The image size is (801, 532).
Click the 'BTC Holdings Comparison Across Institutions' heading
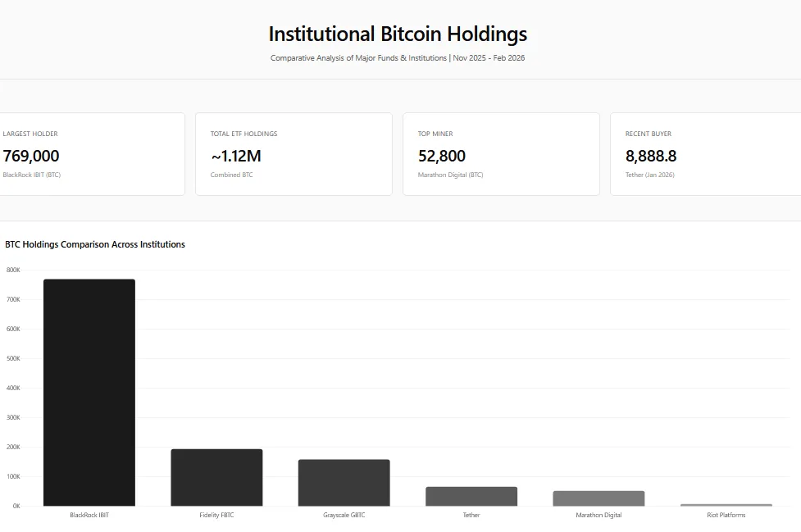[95, 244]
